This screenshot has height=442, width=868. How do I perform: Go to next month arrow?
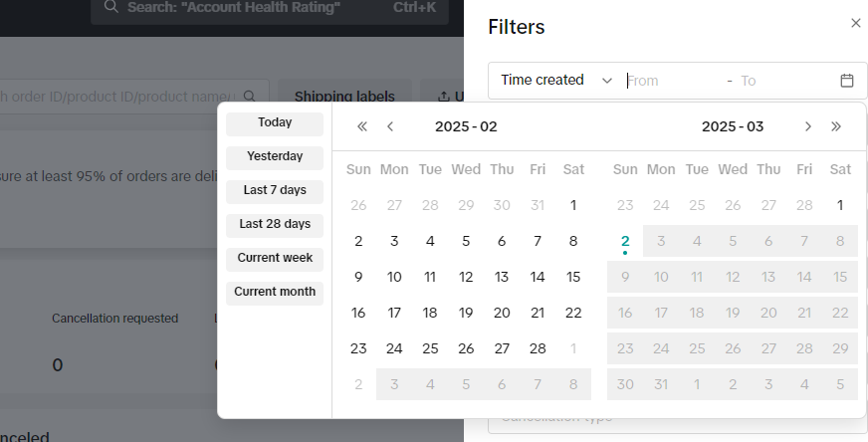tap(808, 126)
